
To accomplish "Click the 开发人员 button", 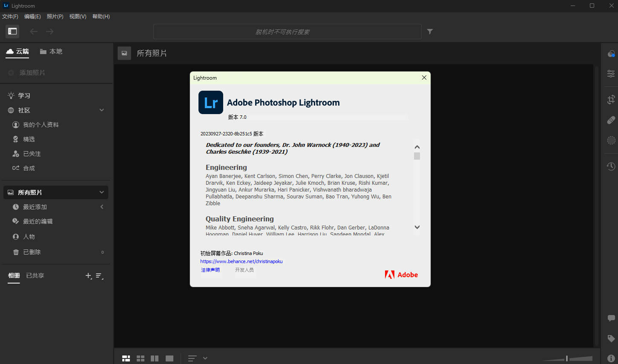I will (244, 270).
